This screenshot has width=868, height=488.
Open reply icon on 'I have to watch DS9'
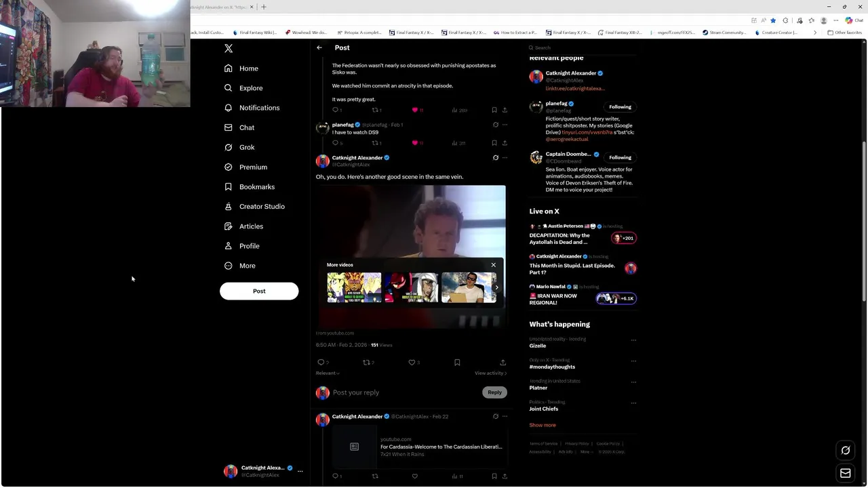pos(335,143)
